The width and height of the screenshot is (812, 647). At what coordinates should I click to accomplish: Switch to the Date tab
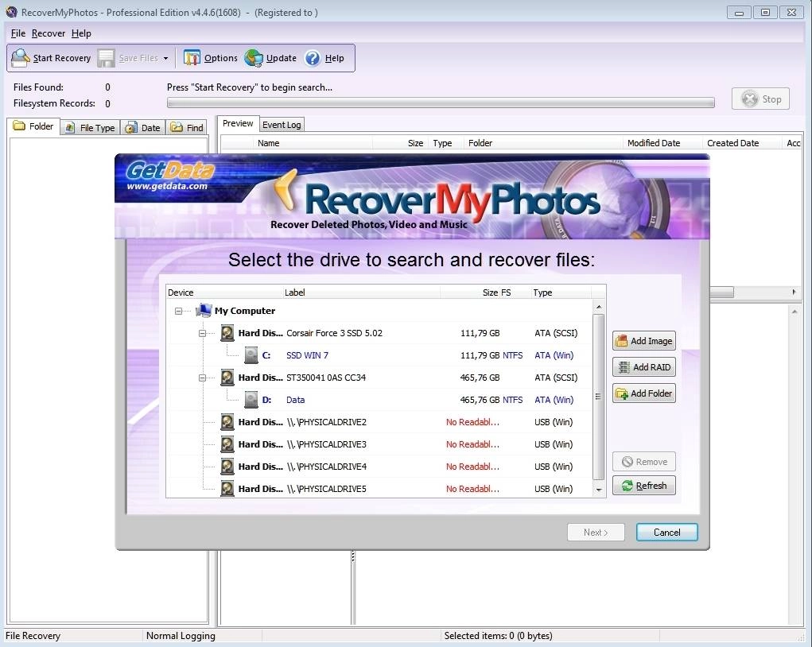pyautogui.click(x=143, y=128)
